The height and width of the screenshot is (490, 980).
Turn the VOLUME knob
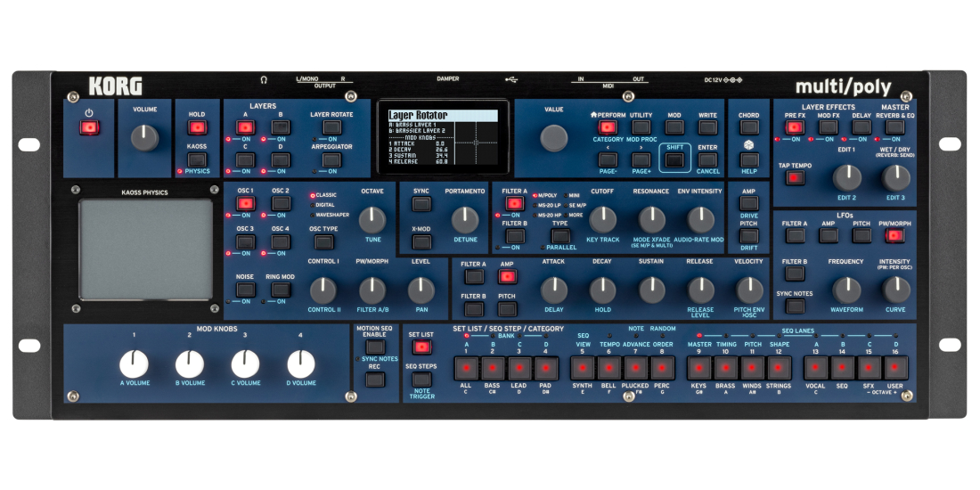pyautogui.click(x=145, y=137)
